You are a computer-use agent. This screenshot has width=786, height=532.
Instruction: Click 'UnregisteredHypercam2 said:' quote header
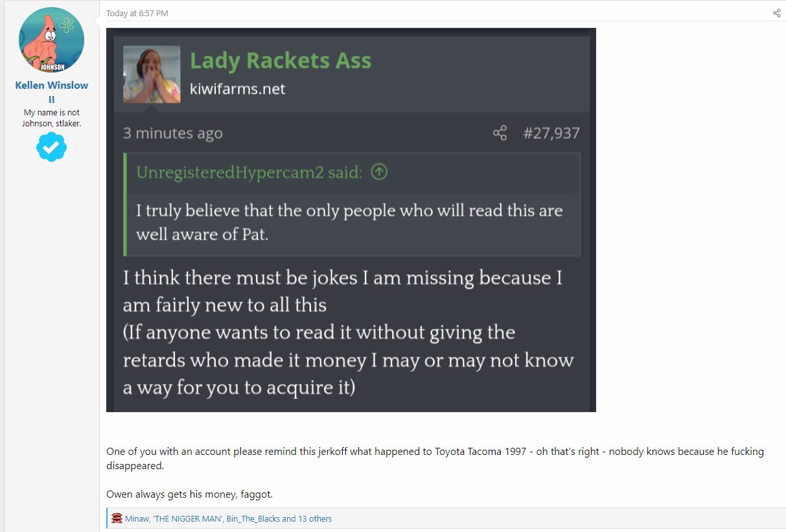coord(249,172)
